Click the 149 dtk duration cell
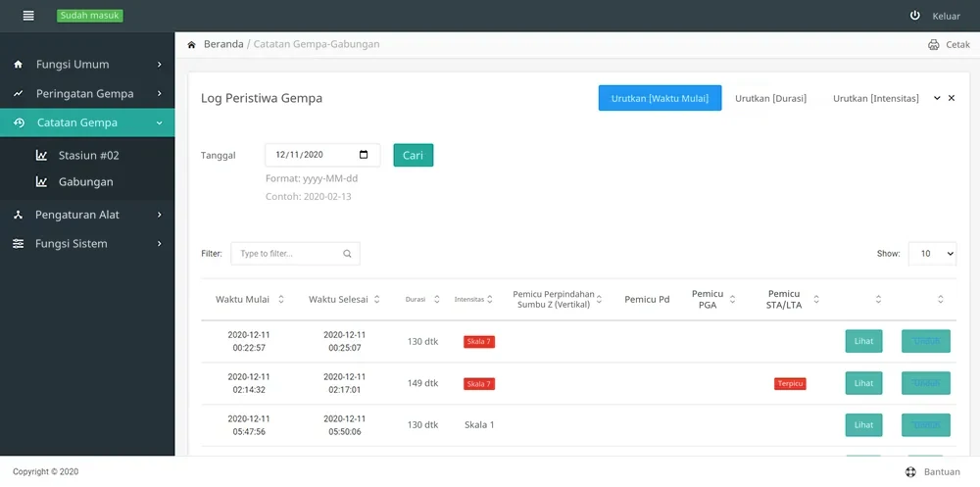Viewport: 980px width, 487px height. coord(423,383)
